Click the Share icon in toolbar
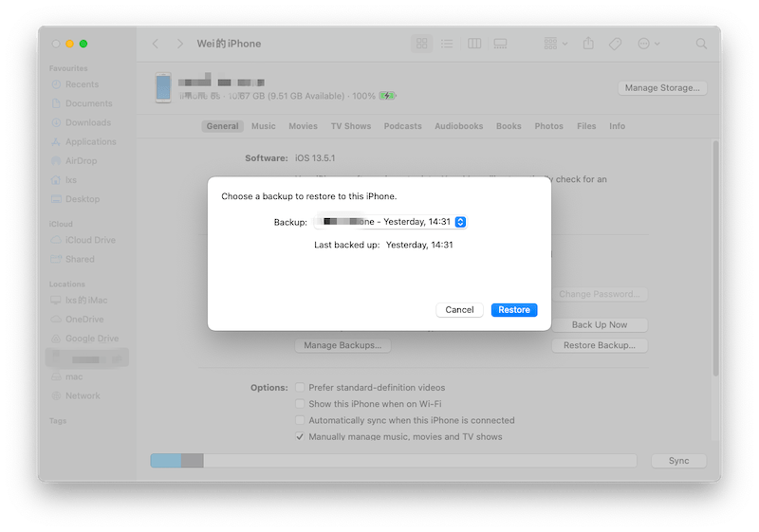 point(588,44)
